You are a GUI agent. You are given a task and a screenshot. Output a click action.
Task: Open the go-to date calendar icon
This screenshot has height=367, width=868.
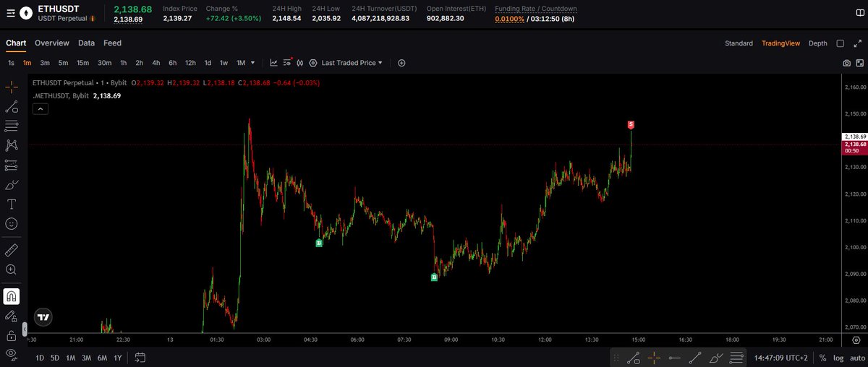140,357
